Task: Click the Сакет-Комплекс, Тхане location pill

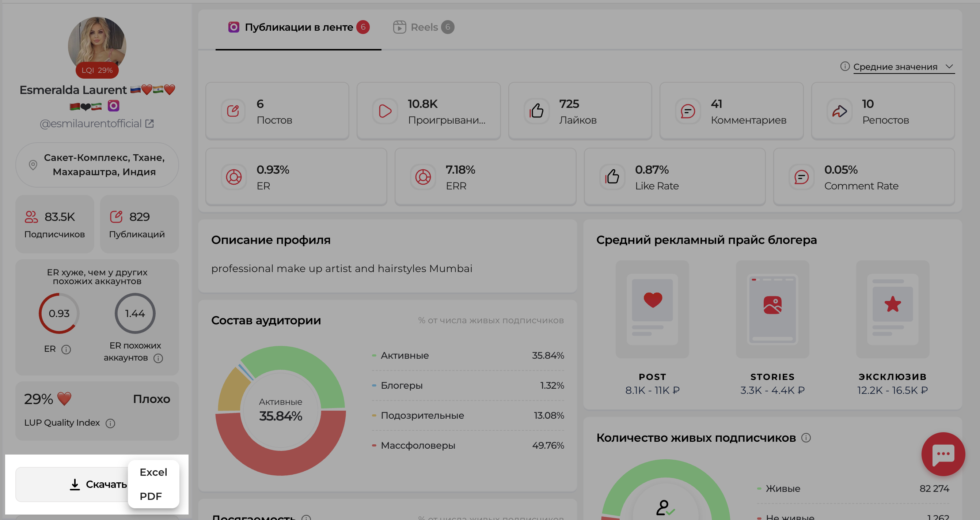Action: 97,165
